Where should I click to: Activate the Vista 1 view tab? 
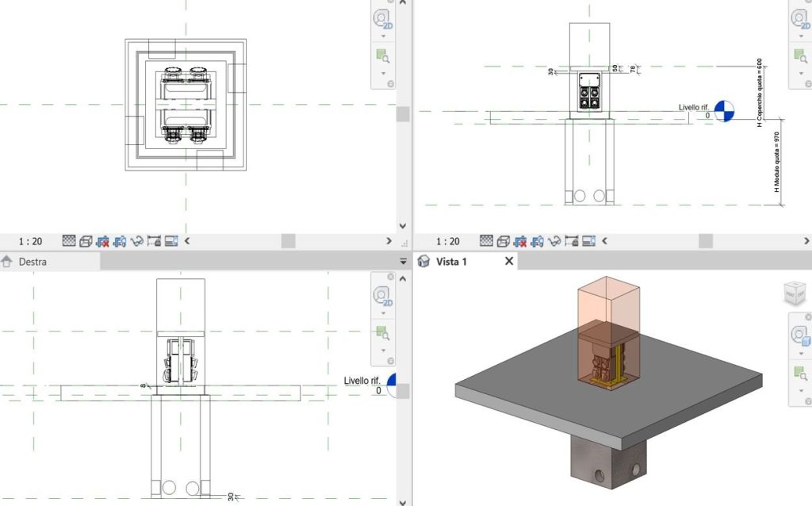[454, 261]
